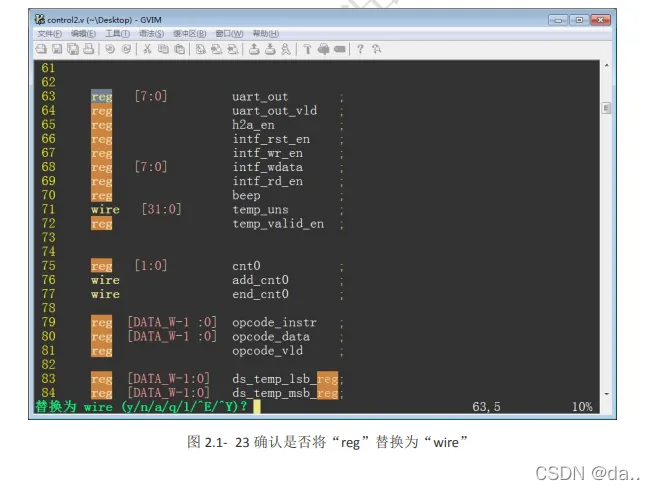
Task: Click the Find help search icon
Action: coord(377,49)
